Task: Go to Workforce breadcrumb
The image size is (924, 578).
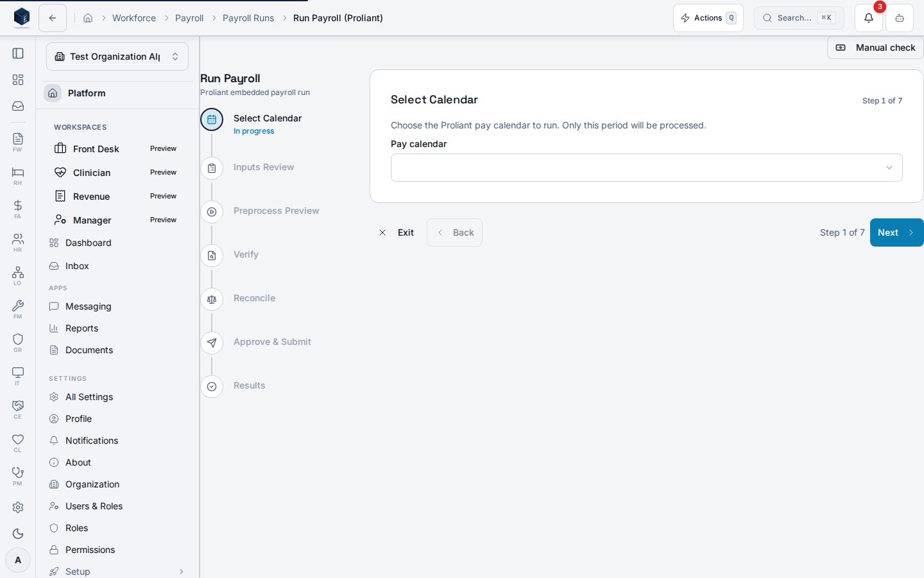Action: (x=134, y=18)
